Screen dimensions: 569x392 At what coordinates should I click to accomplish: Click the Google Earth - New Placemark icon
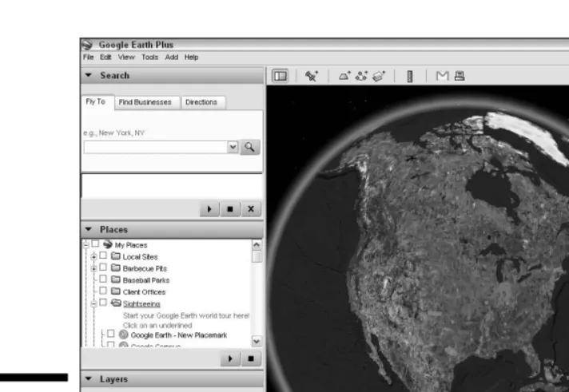[x=124, y=335]
